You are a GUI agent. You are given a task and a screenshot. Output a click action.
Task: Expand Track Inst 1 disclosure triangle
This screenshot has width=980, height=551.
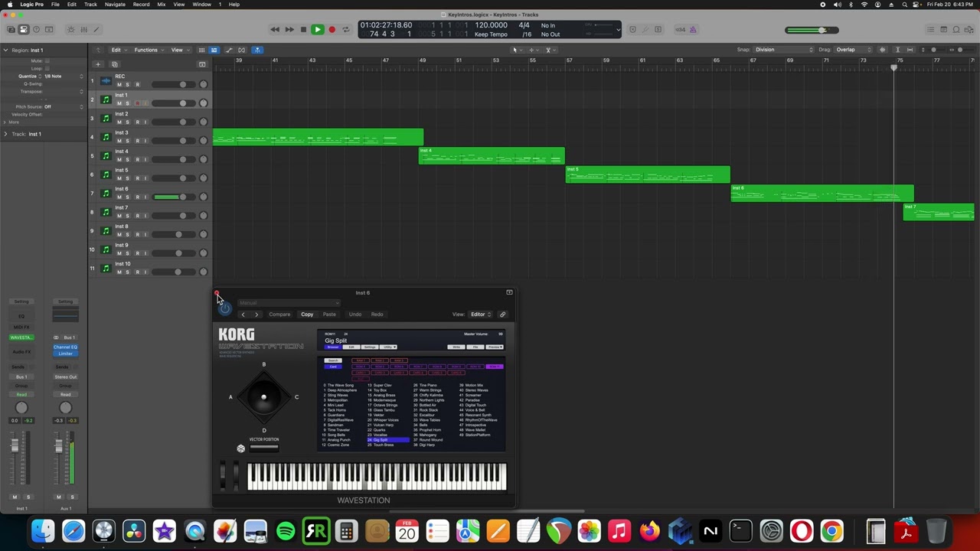pyautogui.click(x=5, y=134)
